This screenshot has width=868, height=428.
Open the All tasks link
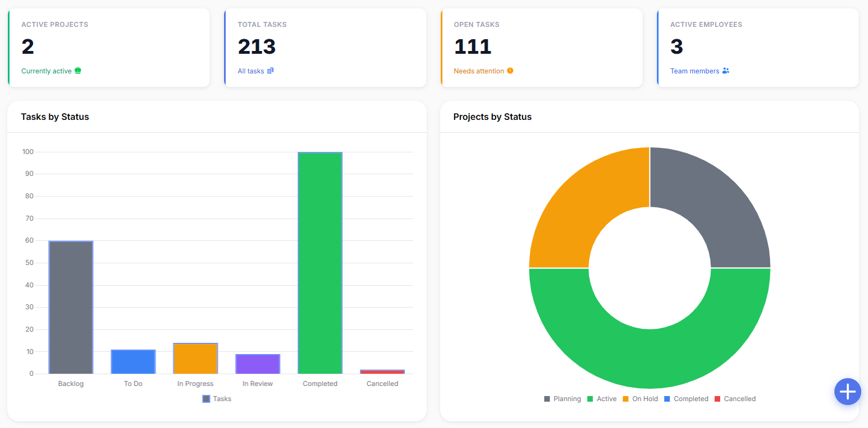pos(251,71)
